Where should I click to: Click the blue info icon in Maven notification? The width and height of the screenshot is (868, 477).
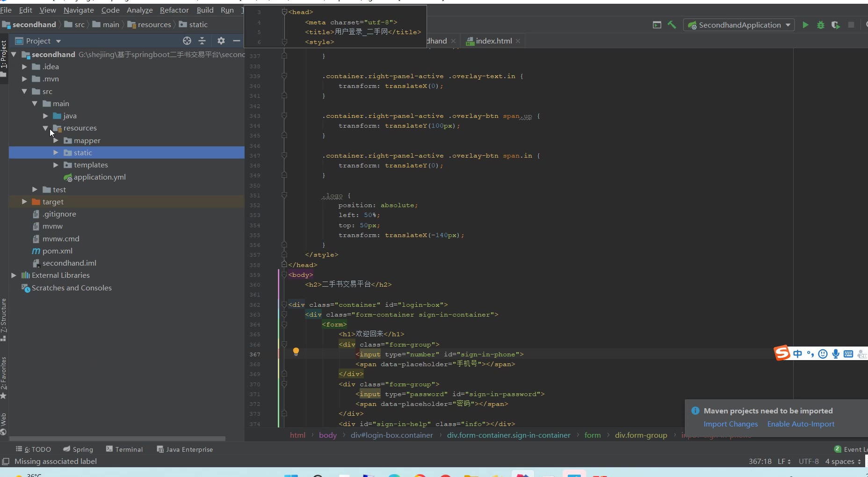point(695,411)
